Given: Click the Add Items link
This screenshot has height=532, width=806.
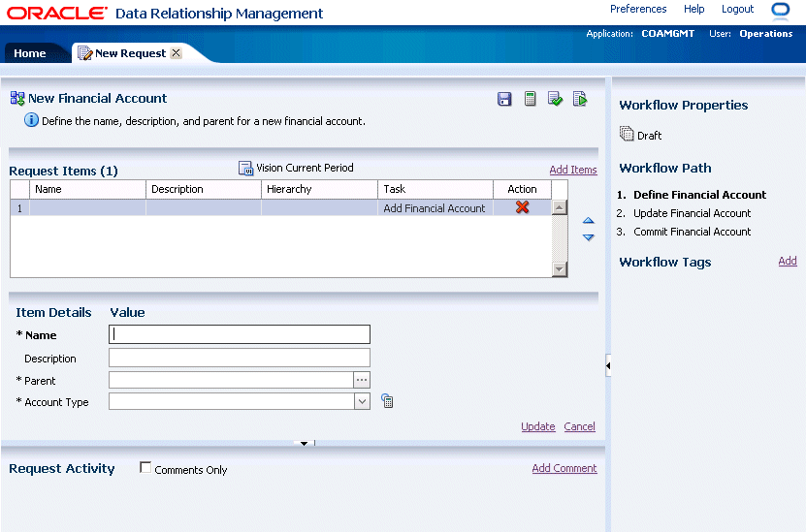Looking at the screenshot, I should (573, 170).
